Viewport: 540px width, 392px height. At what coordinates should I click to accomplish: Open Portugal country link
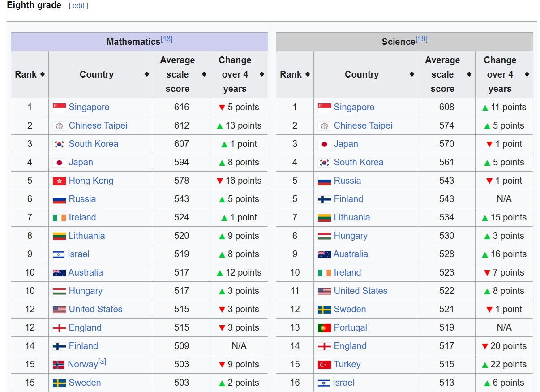(350, 327)
